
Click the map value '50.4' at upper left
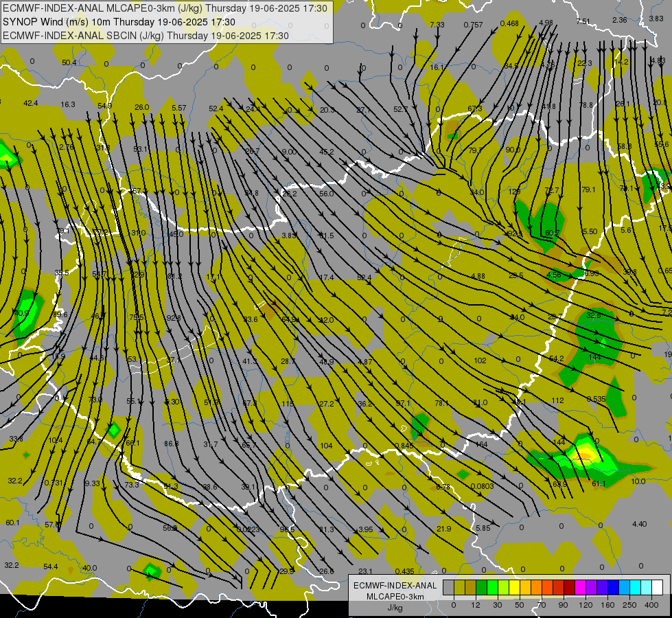point(69,62)
